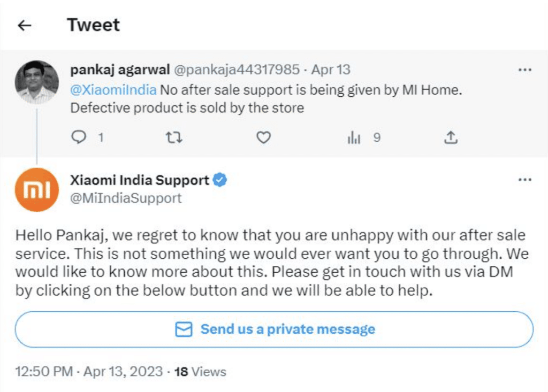Viewport: 548px width, 392px height.
Task: Open the pankaj agarwal profile name
Action: click(120, 70)
